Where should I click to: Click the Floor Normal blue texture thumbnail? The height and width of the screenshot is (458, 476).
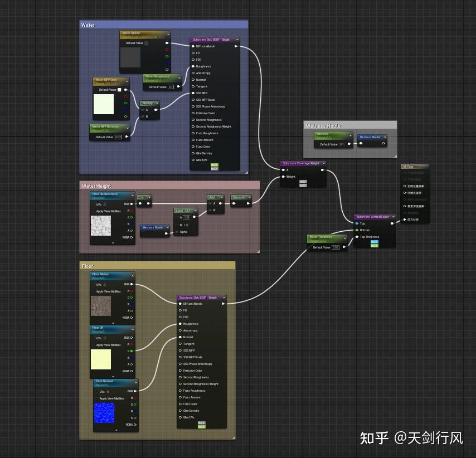(104, 412)
